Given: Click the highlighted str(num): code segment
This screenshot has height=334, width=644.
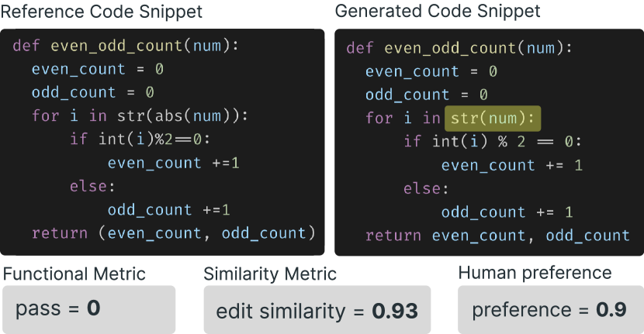Looking at the screenshot, I should [492, 118].
